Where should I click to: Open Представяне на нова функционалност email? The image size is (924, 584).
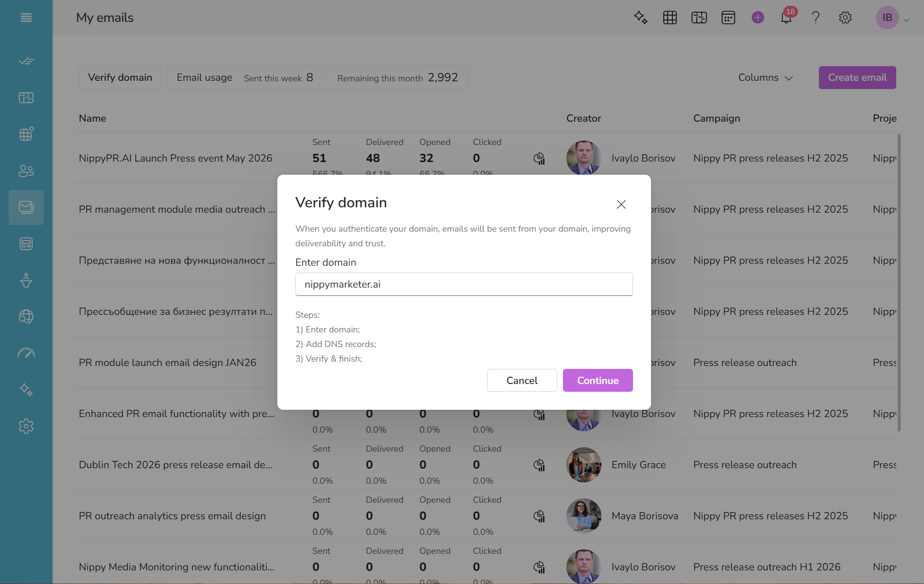pyautogui.click(x=177, y=260)
